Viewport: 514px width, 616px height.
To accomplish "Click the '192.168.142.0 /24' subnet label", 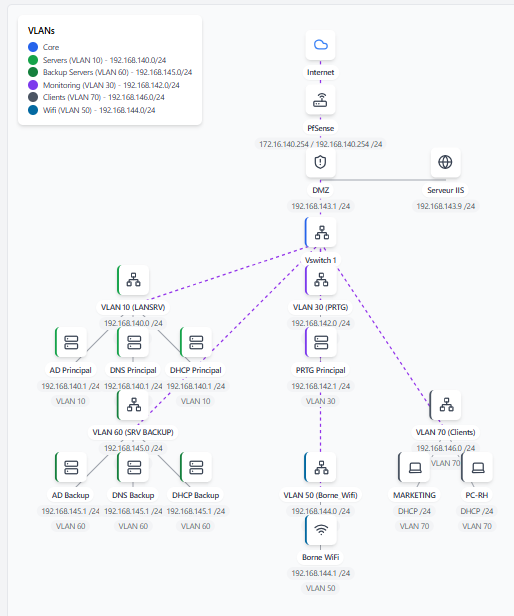I will point(321,323).
